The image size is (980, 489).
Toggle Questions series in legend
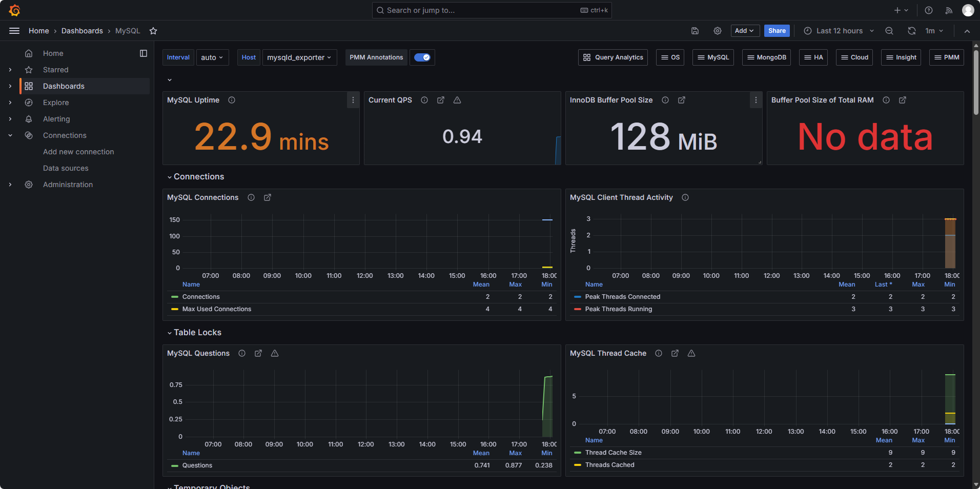[197, 465]
